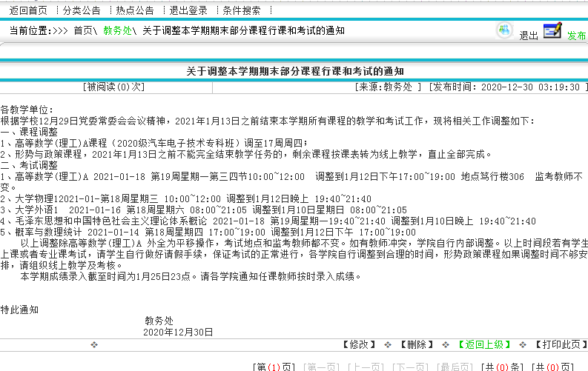Viewport: 588px width, 371px height.
Task: Click the 首页 breadcrumb link
Action: coord(83,31)
